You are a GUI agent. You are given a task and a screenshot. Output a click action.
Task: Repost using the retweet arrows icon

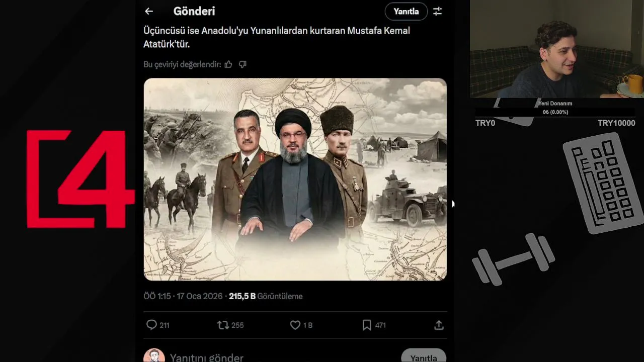(223, 325)
